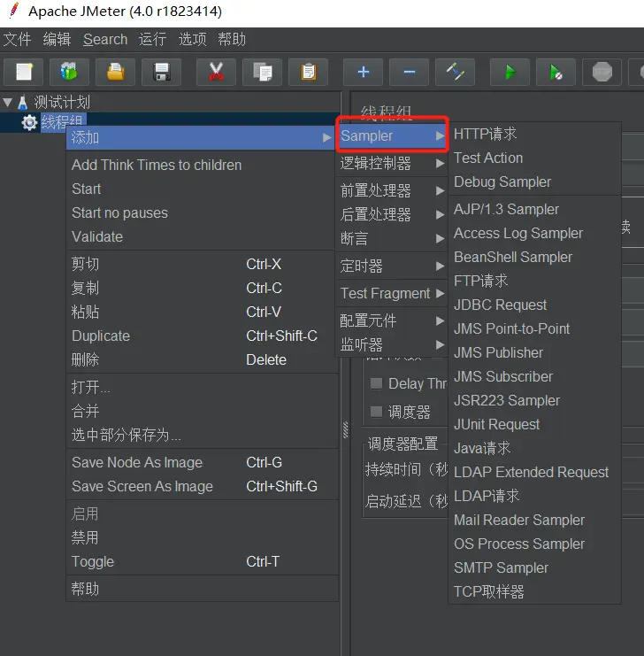Choose AJP/1.3 Sampler
Viewport: 644px width, 656px height.
tap(534, 209)
